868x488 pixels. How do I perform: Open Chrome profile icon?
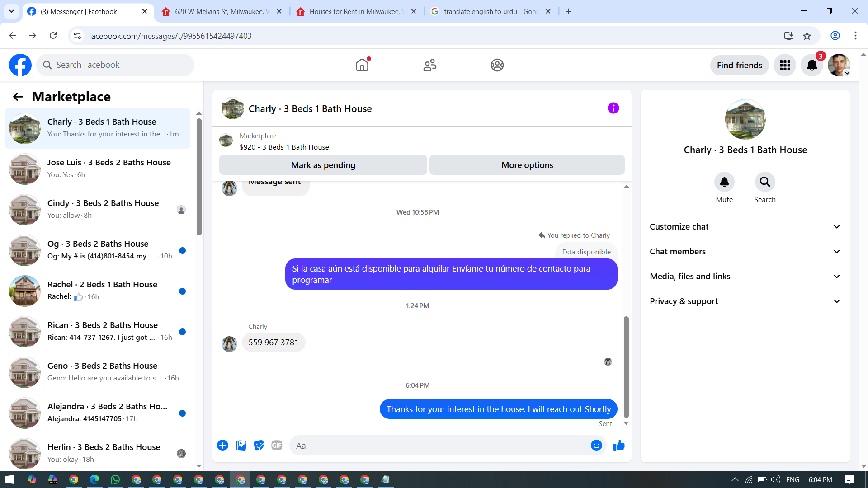835,36
